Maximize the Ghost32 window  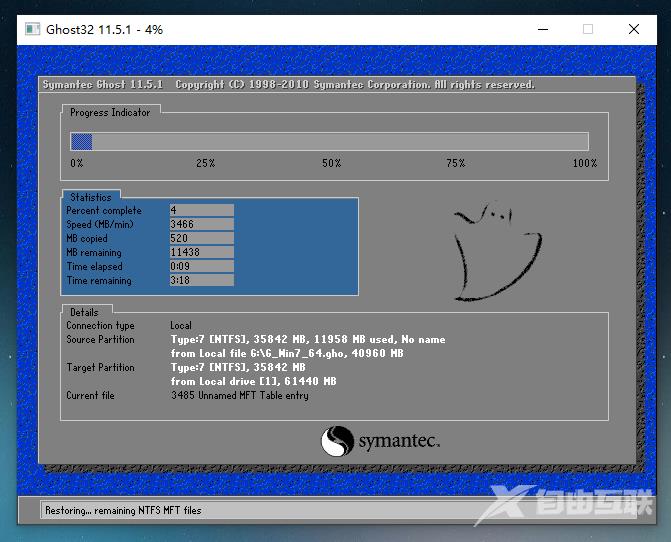coord(588,29)
